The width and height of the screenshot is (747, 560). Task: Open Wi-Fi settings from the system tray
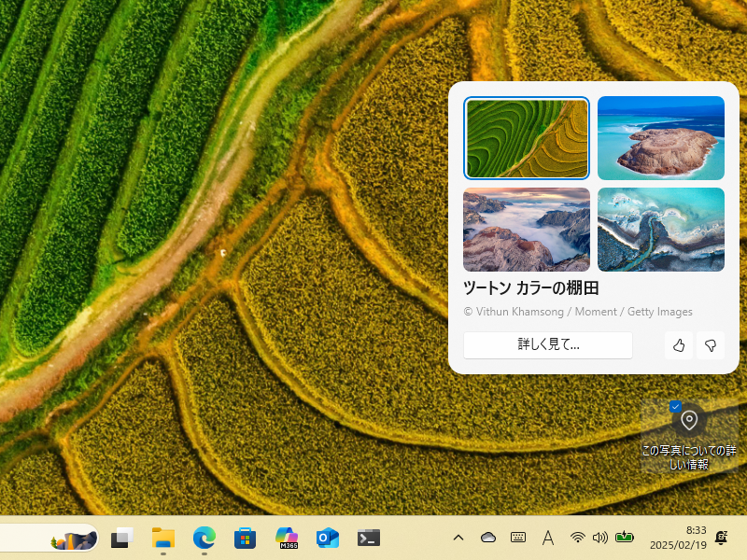[x=578, y=537]
